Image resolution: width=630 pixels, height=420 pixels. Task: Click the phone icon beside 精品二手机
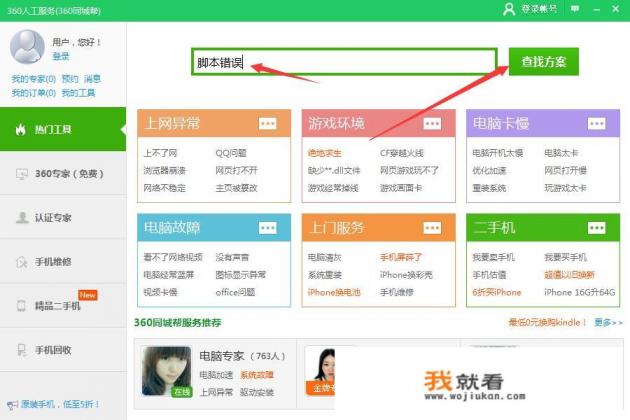point(21,305)
